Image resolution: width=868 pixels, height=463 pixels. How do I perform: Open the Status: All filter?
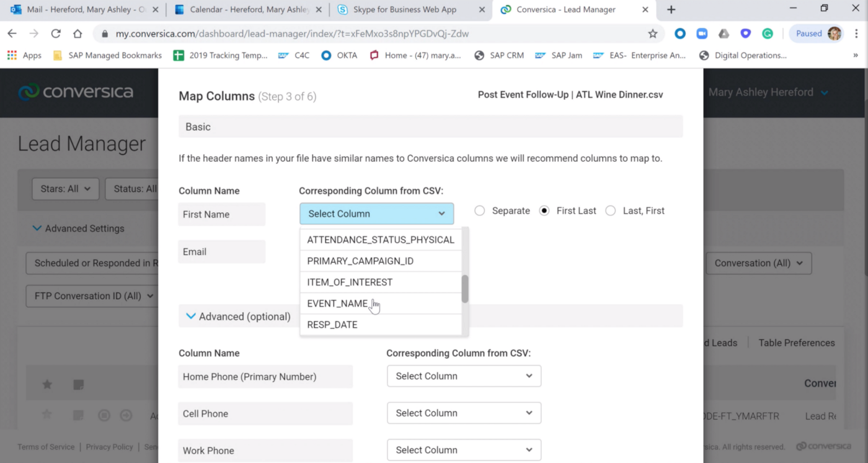[x=131, y=189]
